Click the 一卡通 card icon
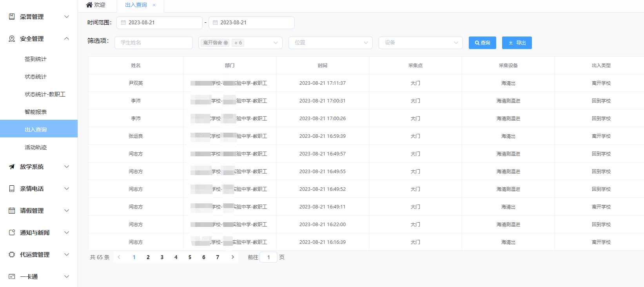Image resolution: width=644 pixels, height=287 pixels. tap(12, 276)
